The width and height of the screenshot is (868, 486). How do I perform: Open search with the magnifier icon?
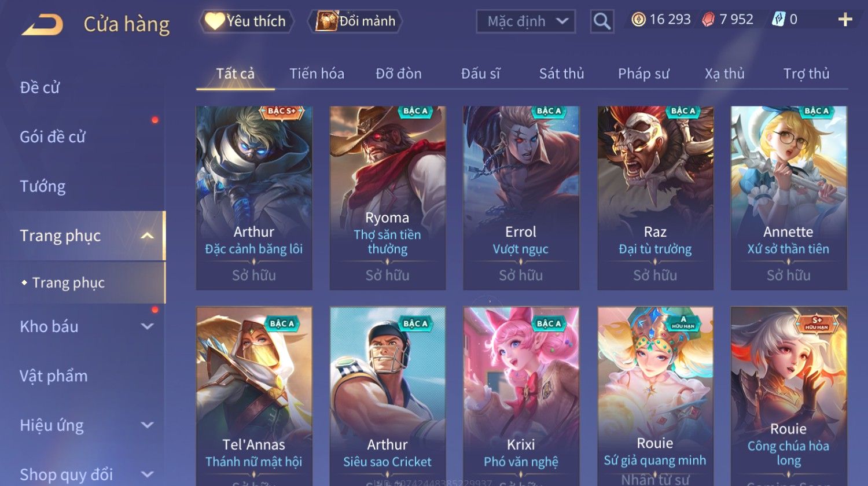point(602,21)
